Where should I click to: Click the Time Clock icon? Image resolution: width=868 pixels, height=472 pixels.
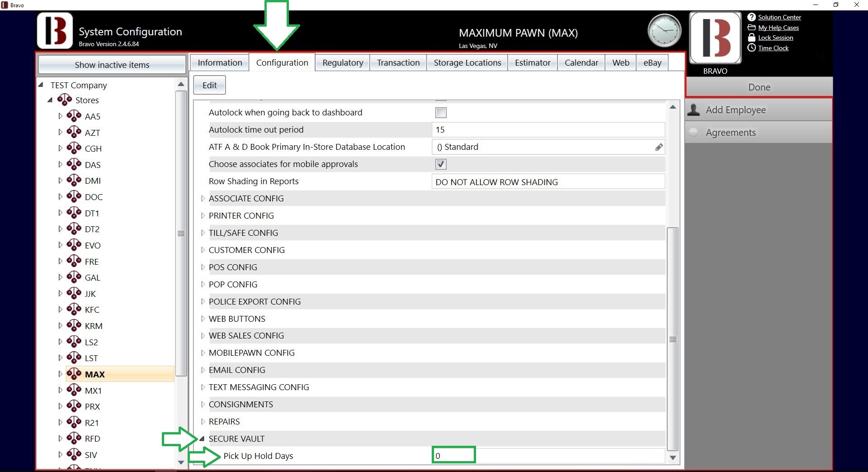tap(751, 48)
